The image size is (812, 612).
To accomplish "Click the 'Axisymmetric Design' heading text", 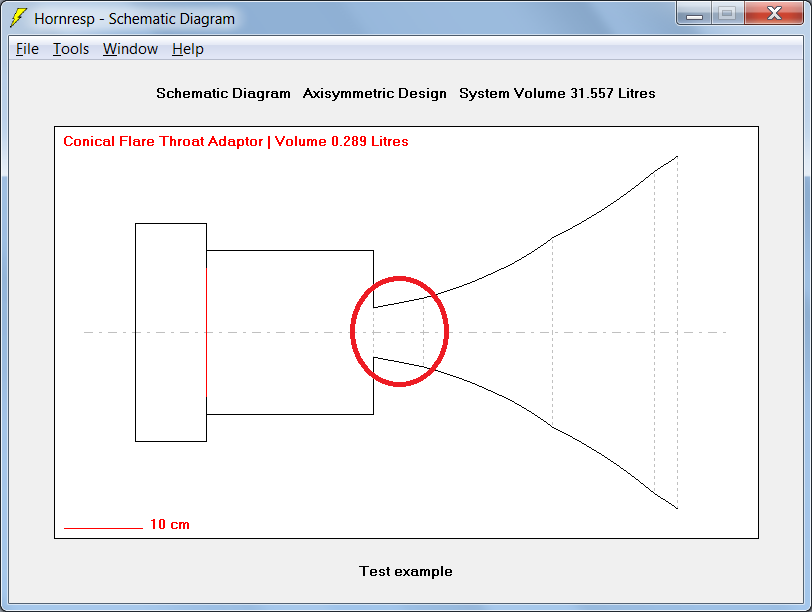I will tap(374, 93).
